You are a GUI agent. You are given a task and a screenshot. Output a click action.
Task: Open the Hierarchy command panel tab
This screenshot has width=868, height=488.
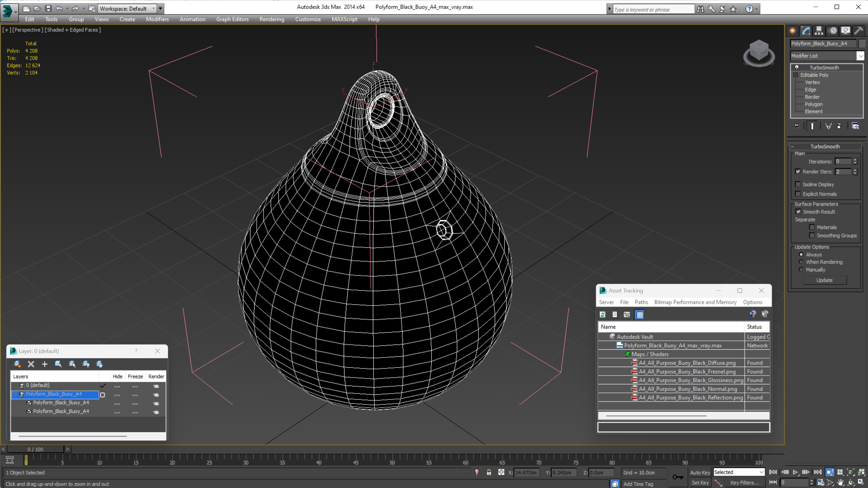coord(819,31)
